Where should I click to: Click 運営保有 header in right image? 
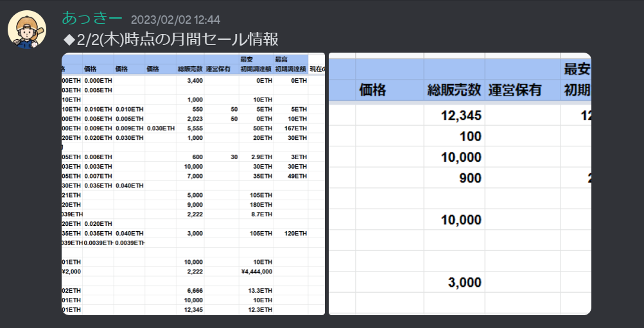point(515,91)
